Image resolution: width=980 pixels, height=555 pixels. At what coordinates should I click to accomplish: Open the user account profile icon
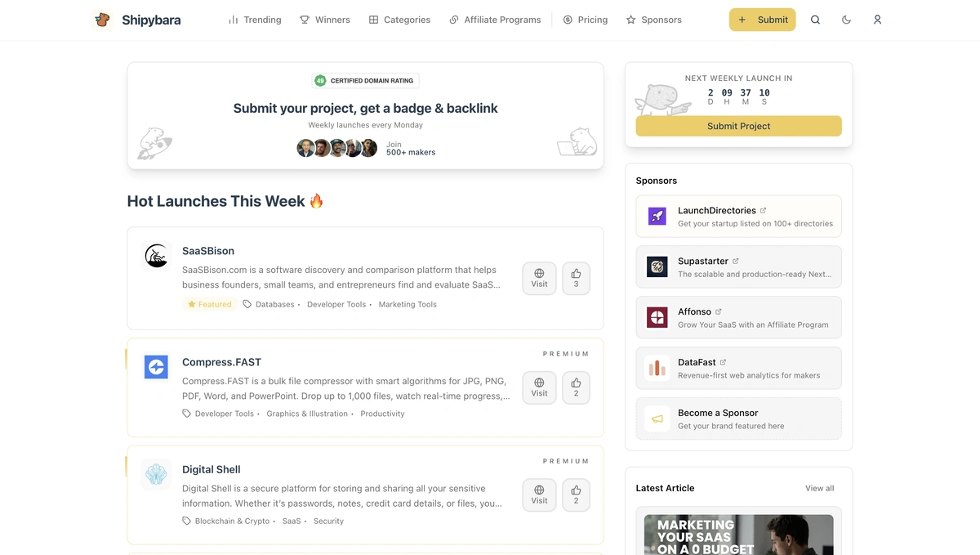pyautogui.click(x=877, y=20)
